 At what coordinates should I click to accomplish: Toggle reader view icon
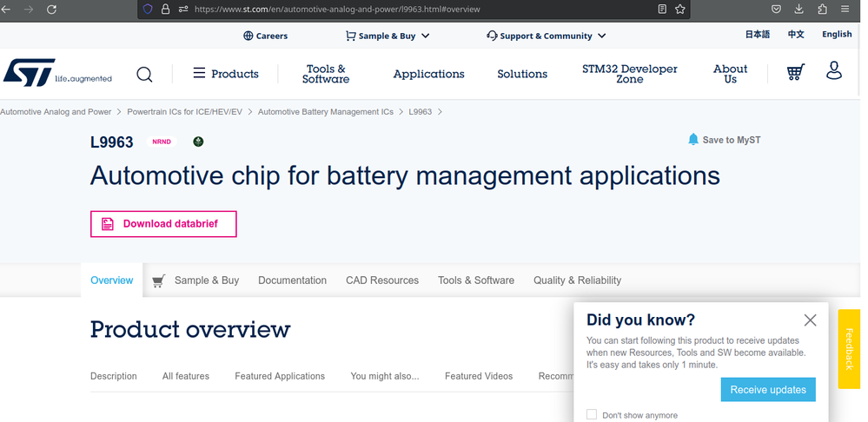click(x=662, y=9)
